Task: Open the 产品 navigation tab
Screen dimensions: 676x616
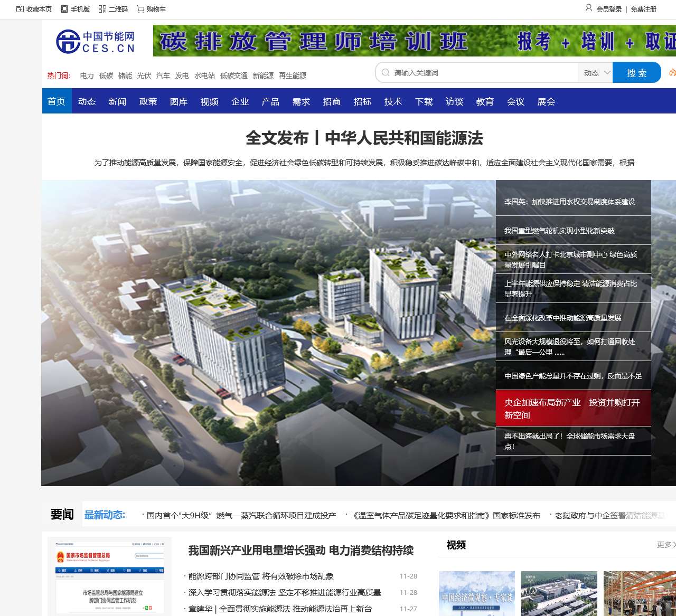Action: tap(271, 101)
